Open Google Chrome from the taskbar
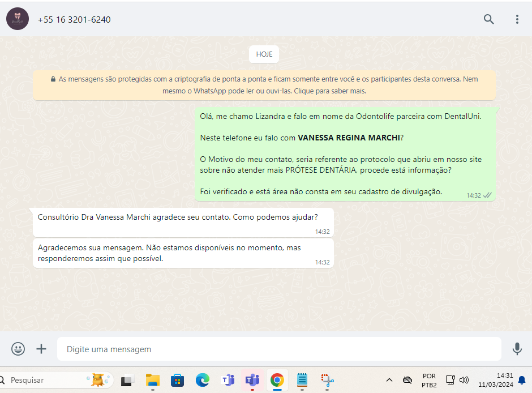 click(277, 380)
